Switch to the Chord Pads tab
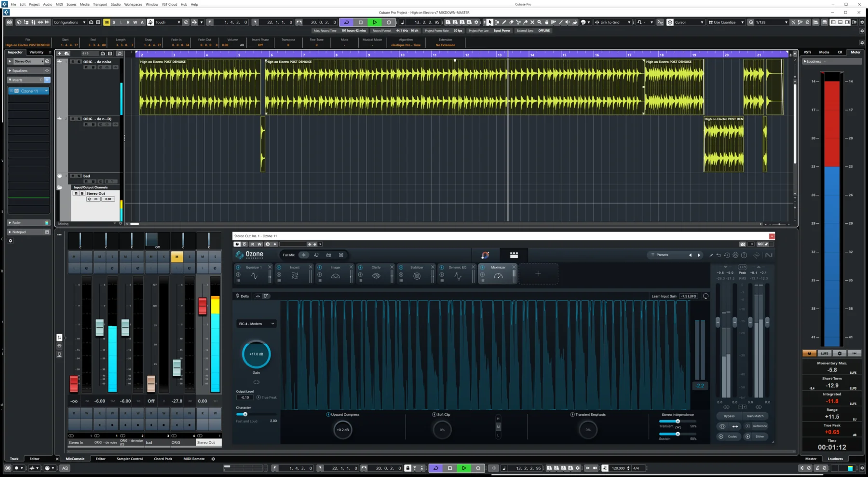868x477 pixels. 163,459
